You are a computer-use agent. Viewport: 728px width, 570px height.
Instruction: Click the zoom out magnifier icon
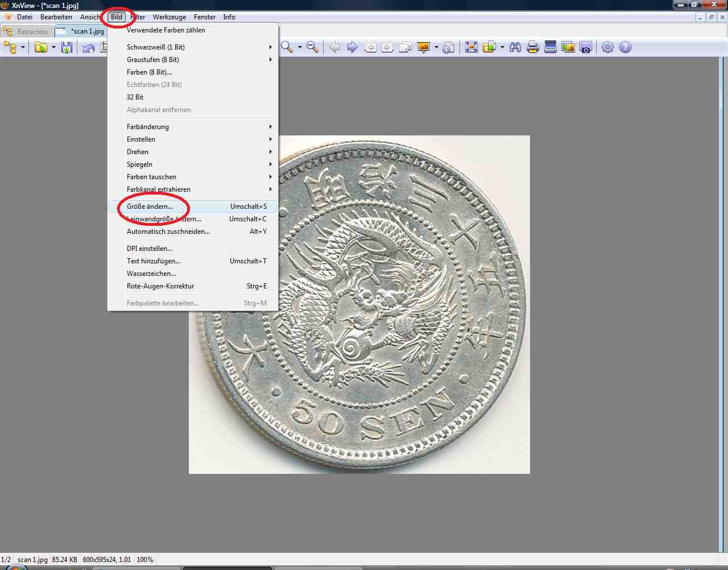312,47
